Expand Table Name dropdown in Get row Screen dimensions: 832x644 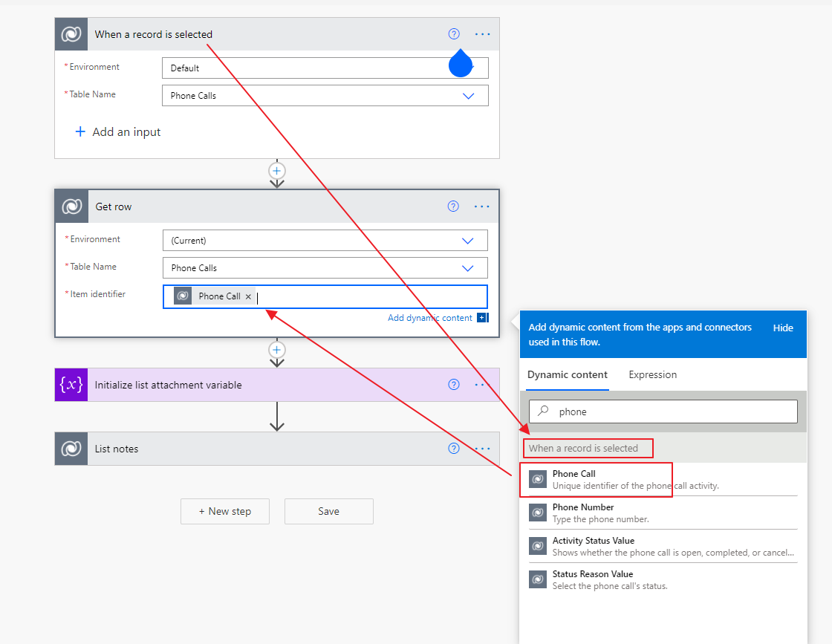[x=467, y=268]
